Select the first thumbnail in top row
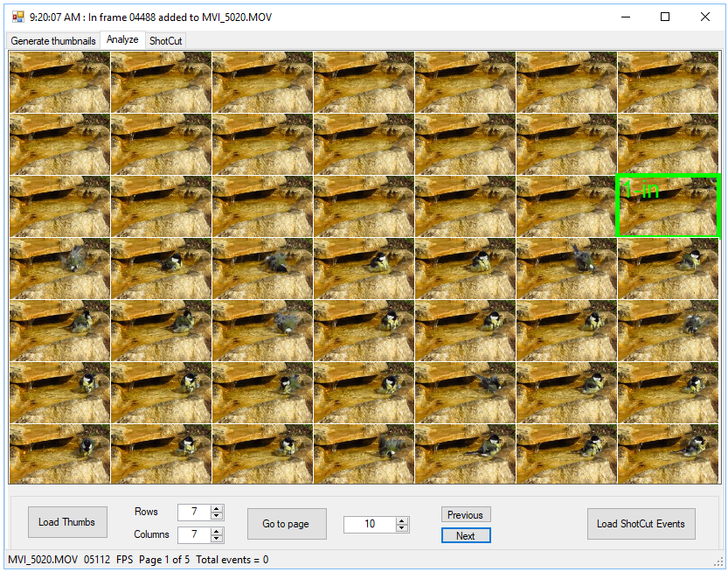728x572 pixels. click(59, 81)
